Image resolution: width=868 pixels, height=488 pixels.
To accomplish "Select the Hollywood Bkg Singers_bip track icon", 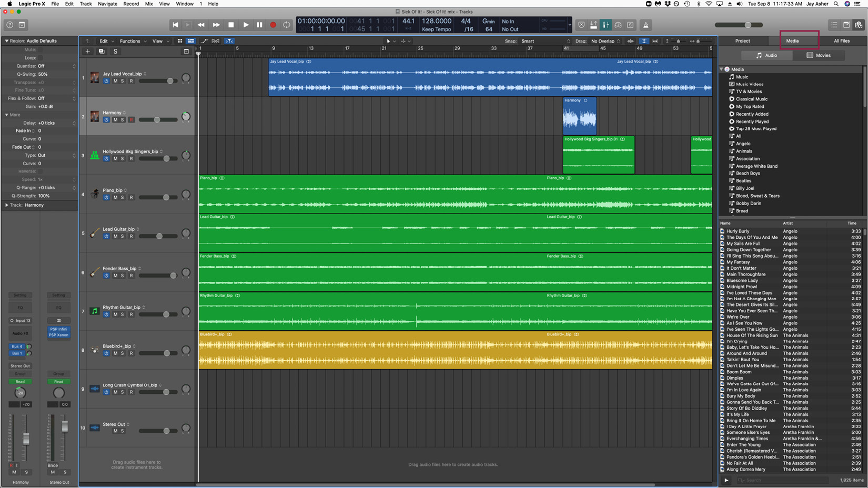I will coord(95,155).
